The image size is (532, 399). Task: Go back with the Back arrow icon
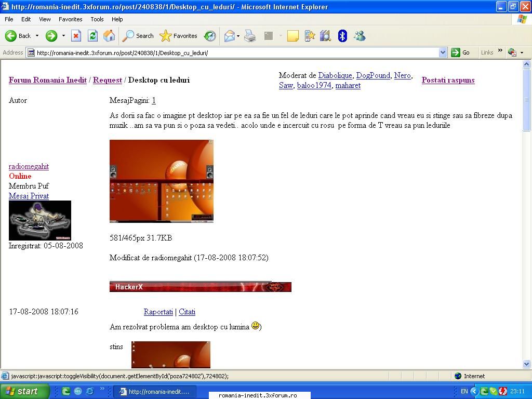point(11,36)
